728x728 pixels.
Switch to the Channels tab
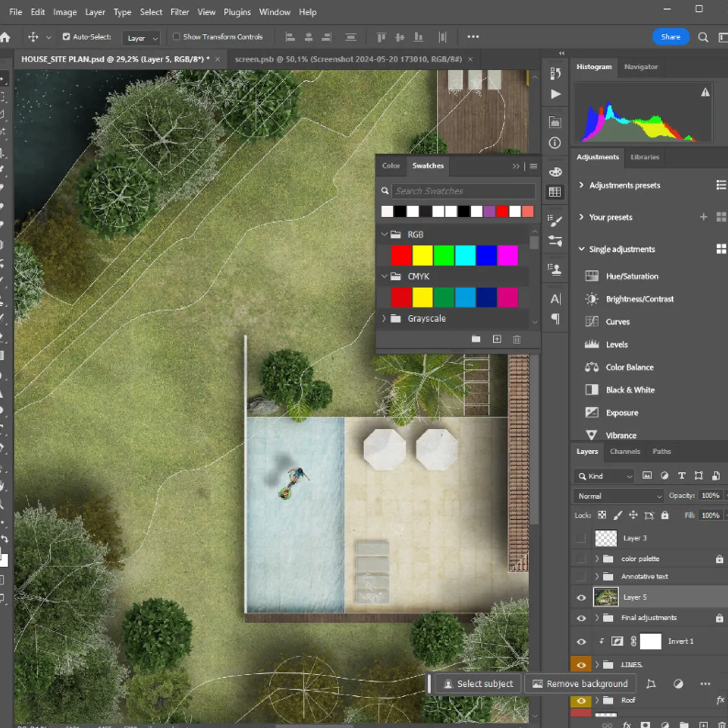[625, 451]
